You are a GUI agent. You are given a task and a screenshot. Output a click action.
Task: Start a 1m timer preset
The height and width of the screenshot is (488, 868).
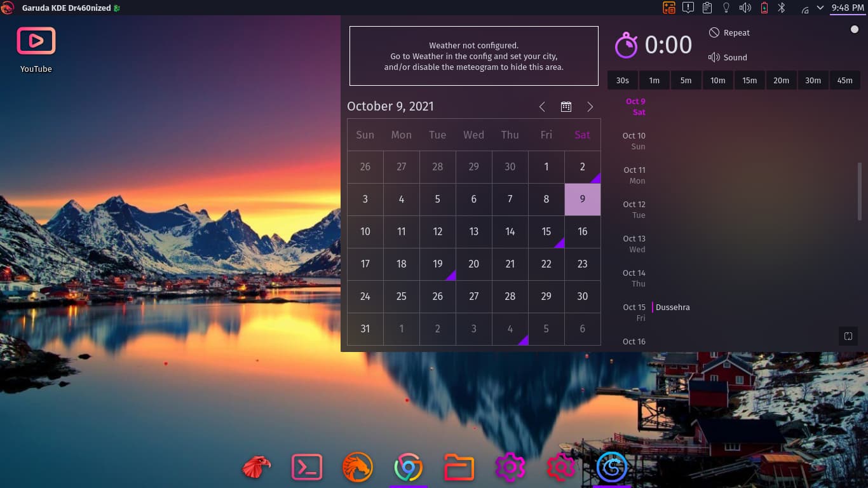pyautogui.click(x=654, y=80)
